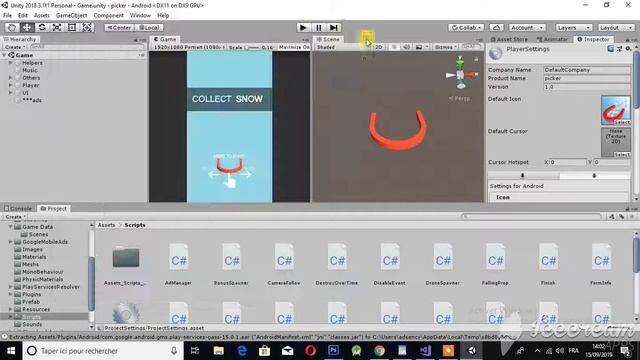Step one frame forward
The height and width of the screenshot is (360, 640).
click(x=333, y=27)
